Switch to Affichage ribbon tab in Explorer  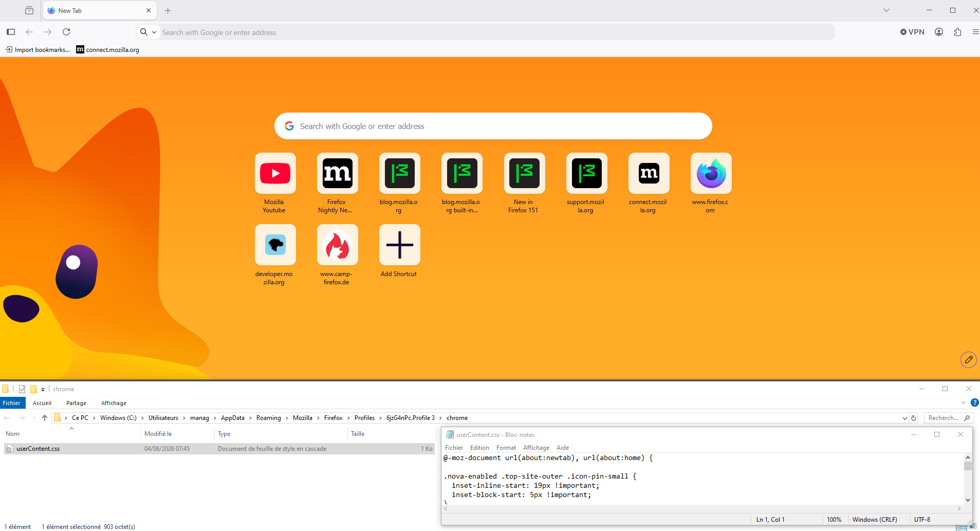point(114,403)
